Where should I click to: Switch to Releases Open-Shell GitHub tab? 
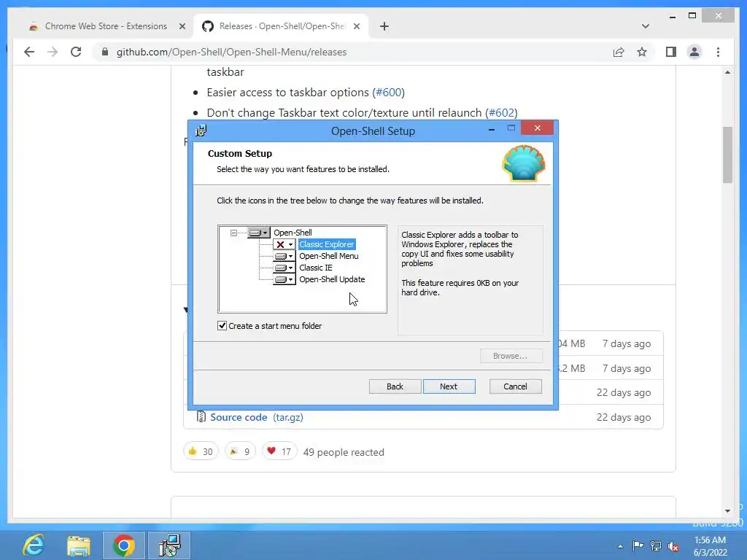(281, 26)
